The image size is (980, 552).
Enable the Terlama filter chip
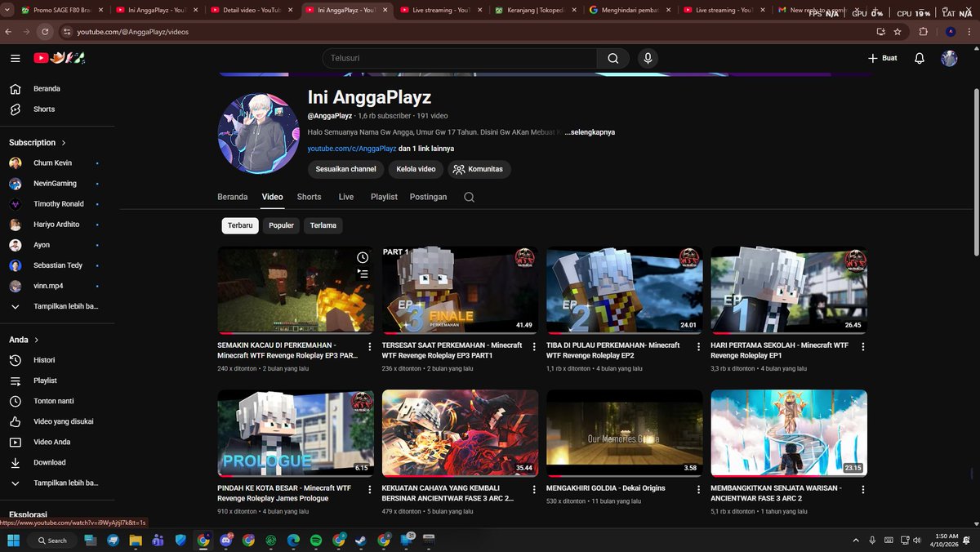click(323, 225)
